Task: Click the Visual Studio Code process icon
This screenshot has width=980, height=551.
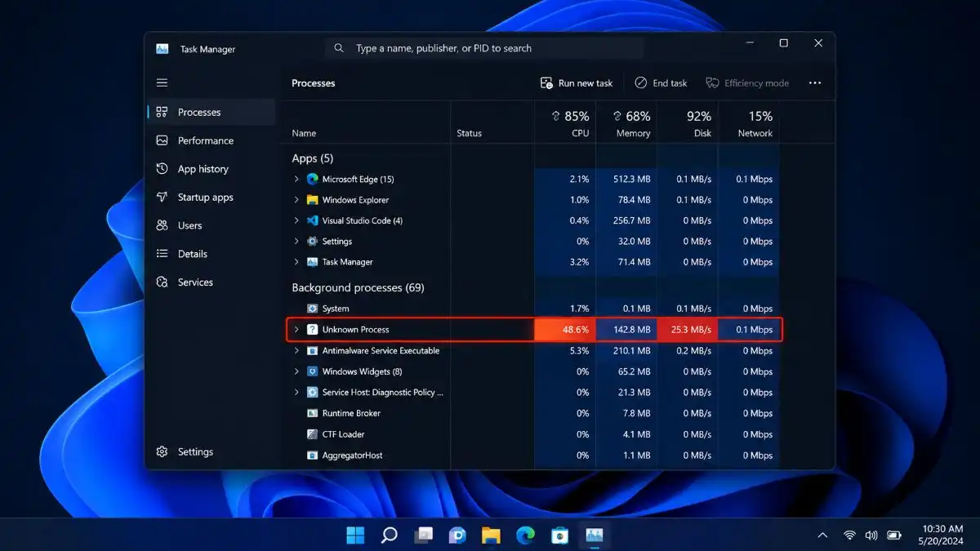Action: coord(312,220)
